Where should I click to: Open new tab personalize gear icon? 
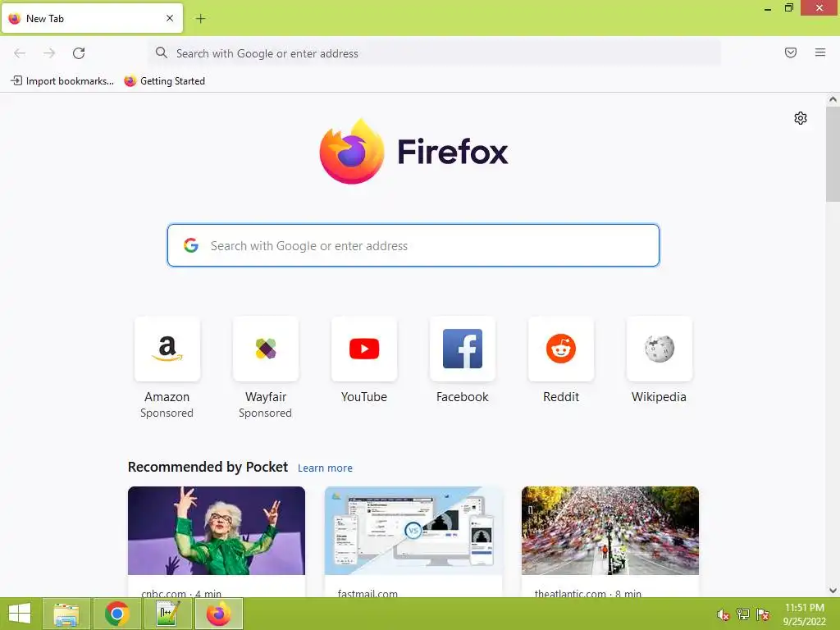801,118
